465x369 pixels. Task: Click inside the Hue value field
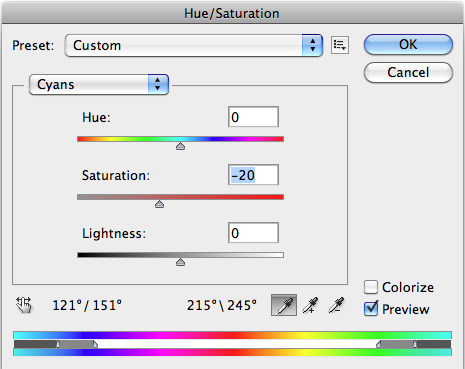point(253,117)
